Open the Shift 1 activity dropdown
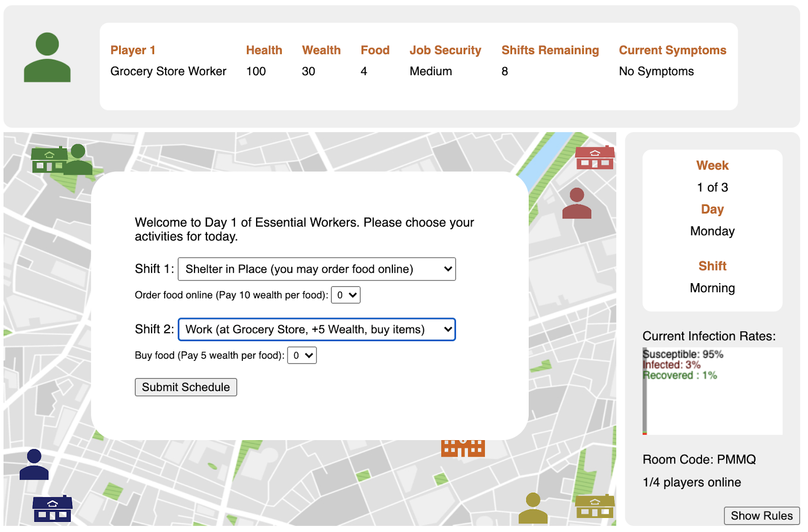Screen dimensions: 808x532 317,269
